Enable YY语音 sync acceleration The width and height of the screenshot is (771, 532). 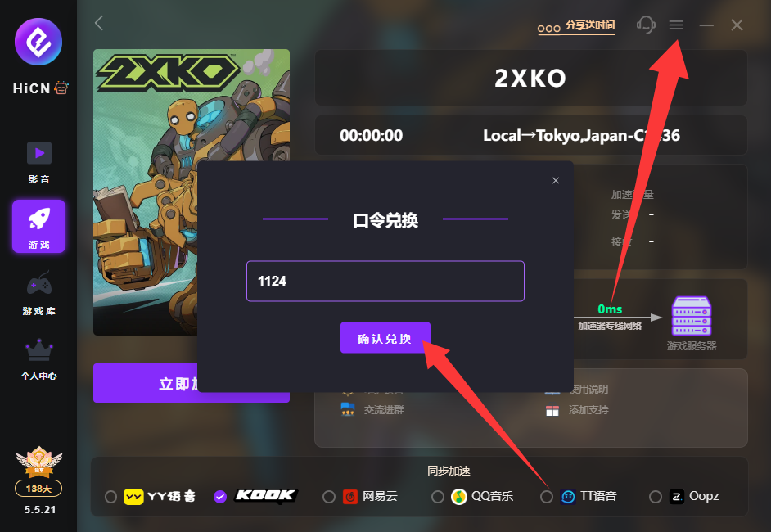(111, 497)
